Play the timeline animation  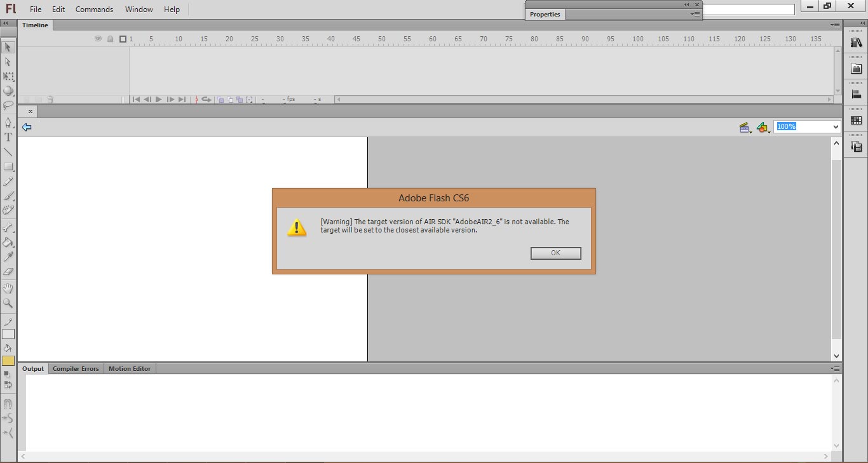tap(159, 100)
